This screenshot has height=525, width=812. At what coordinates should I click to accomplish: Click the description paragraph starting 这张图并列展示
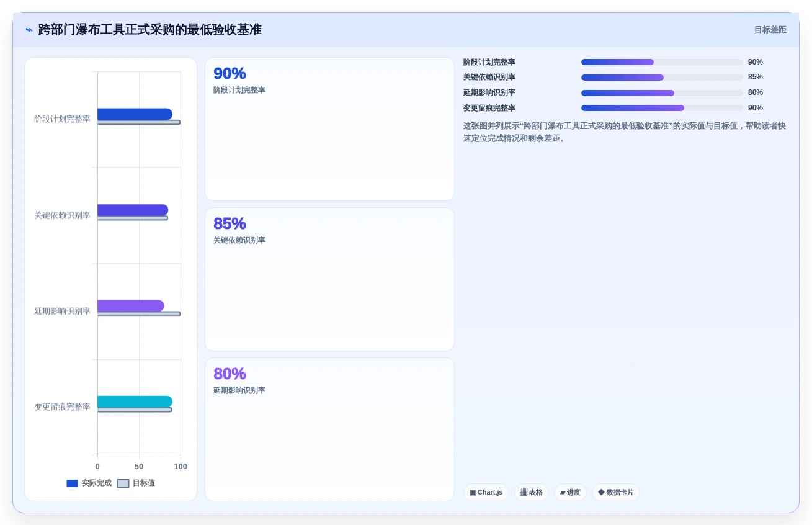(625, 132)
